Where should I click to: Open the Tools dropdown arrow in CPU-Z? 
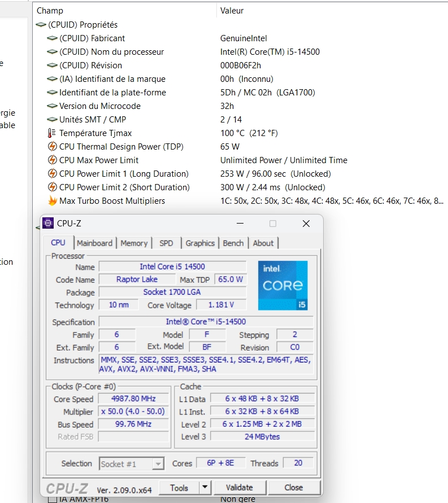point(205,487)
